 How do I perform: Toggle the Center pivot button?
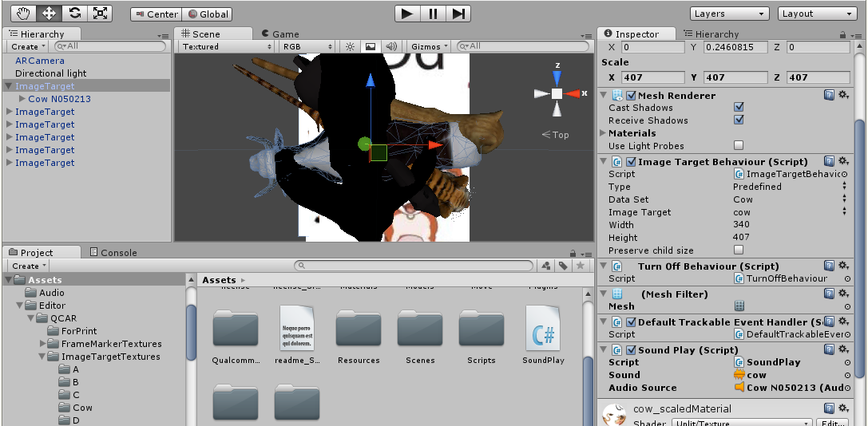[x=156, y=14]
